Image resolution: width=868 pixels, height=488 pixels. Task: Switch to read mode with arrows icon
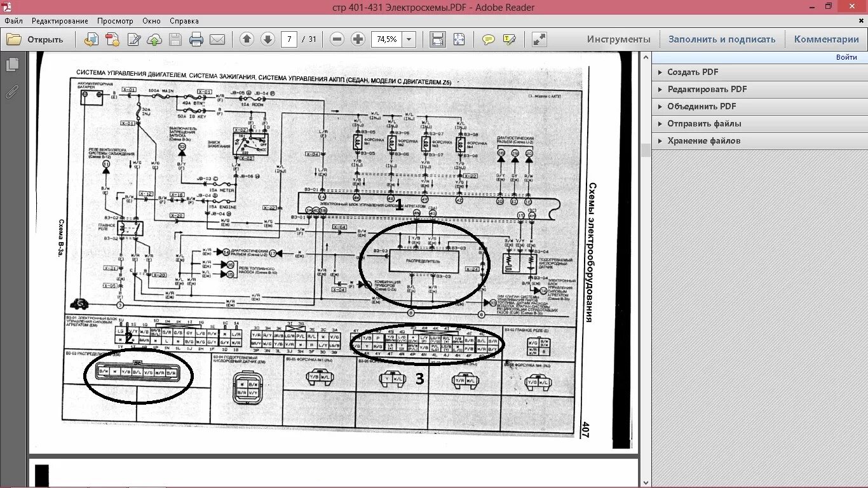pyautogui.click(x=539, y=39)
